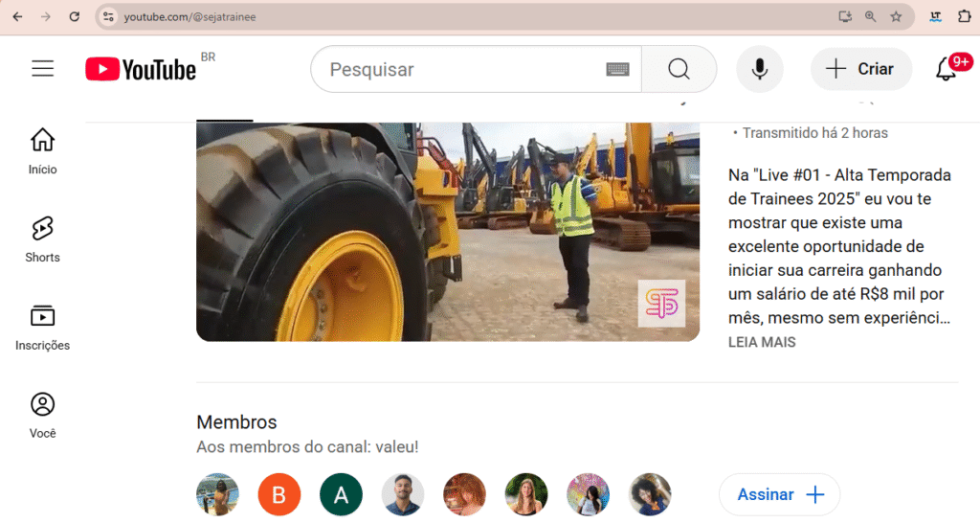980x523 pixels.
Task: Reload the page with the refresh icon
Action: pyautogui.click(x=74, y=17)
